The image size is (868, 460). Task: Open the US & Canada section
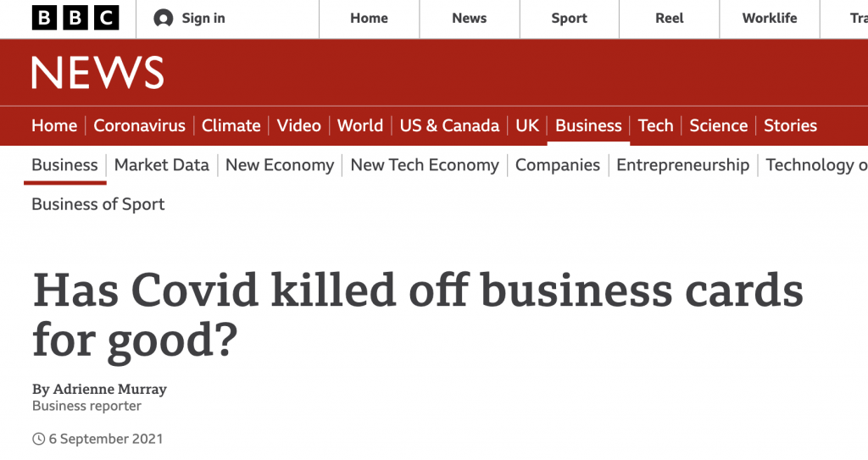[x=449, y=125]
